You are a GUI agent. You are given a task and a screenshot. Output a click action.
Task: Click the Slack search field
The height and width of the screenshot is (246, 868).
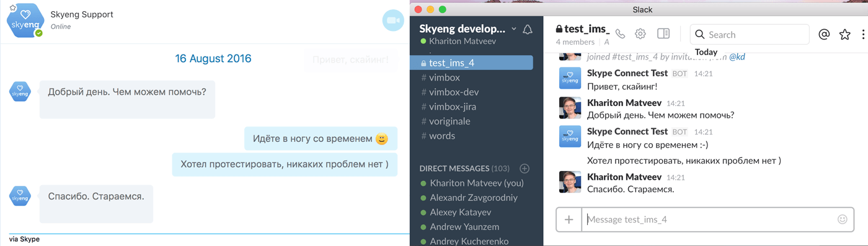coord(749,35)
